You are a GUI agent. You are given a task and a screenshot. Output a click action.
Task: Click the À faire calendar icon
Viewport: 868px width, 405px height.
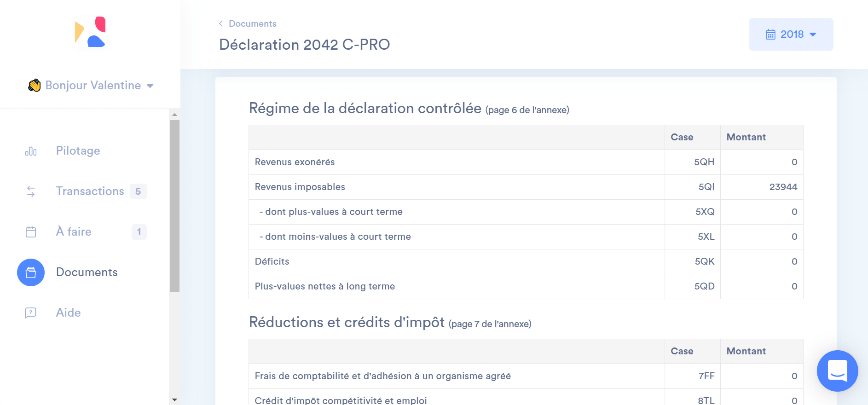pyautogui.click(x=31, y=232)
